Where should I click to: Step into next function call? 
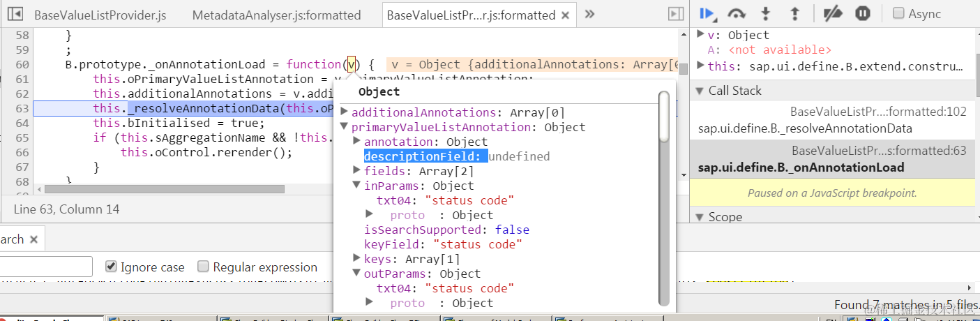click(765, 13)
